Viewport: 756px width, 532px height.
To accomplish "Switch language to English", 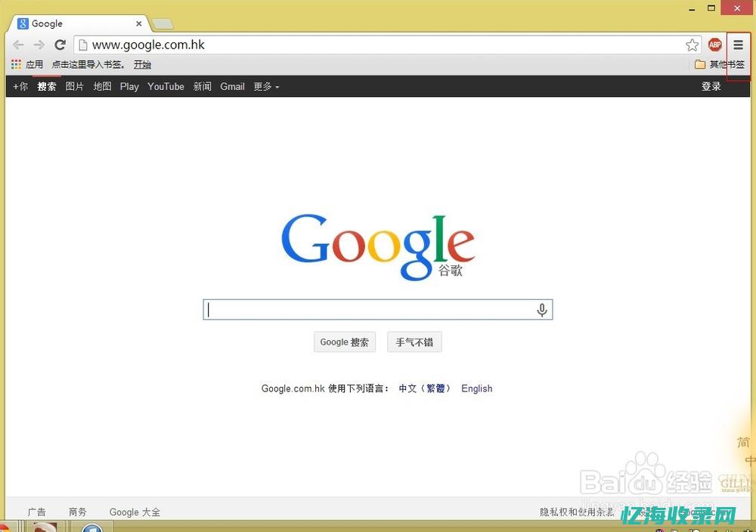I will pyautogui.click(x=476, y=388).
